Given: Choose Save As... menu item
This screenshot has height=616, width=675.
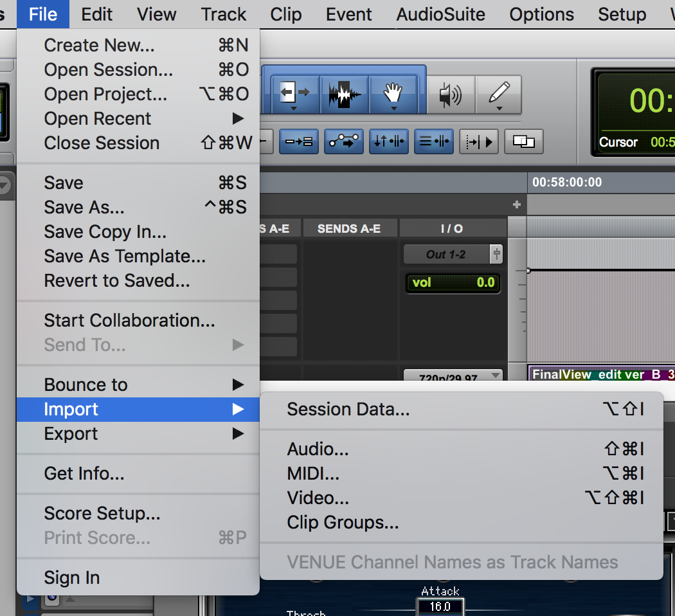Looking at the screenshot, I should (138, 208).
